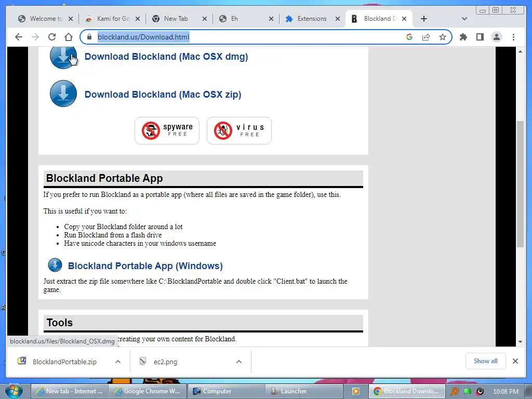The height and width of the screenshot is (399, 532).
Task: Switch to Computer taskbar item
Action: (x=227, y=391)
